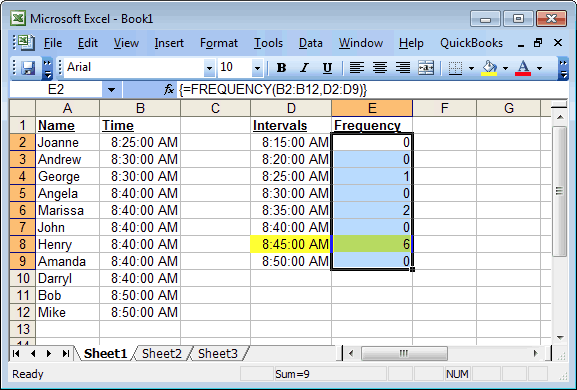The height and width of the screenshot is (390, 577).
Task: Open Fill Color dropdown arrow
Action: point(505,68)
